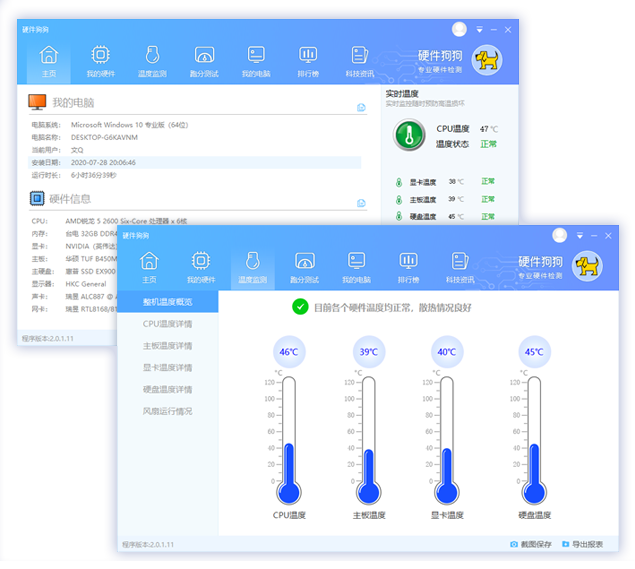The width and height of the screenshot is (635, 569).
Task: Click the DESKTOP-G6KAVNM computer name
Action: click(104, 137)
